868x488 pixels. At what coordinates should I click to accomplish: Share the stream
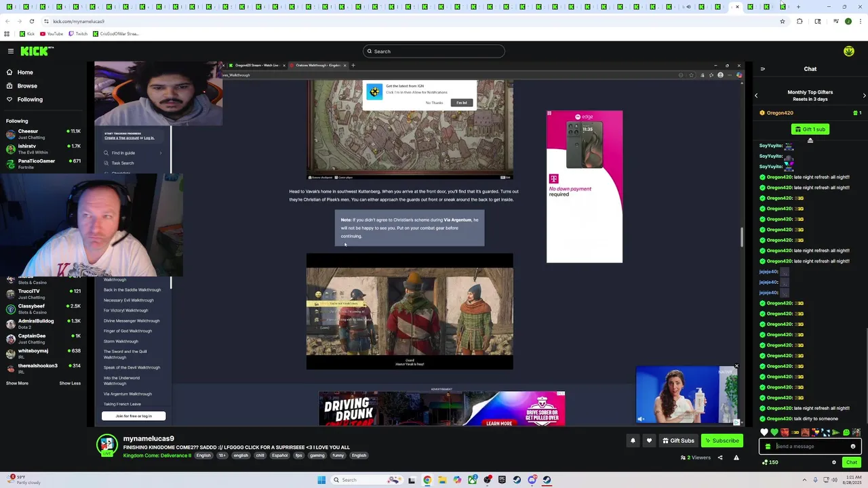coord(720,457)
